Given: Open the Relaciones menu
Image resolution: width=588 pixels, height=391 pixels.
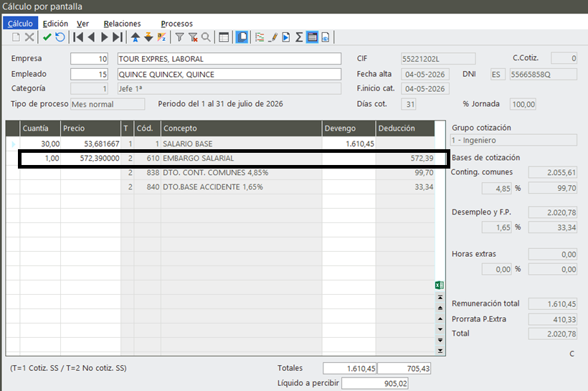Looking at the screenshot, I should 122,23.
